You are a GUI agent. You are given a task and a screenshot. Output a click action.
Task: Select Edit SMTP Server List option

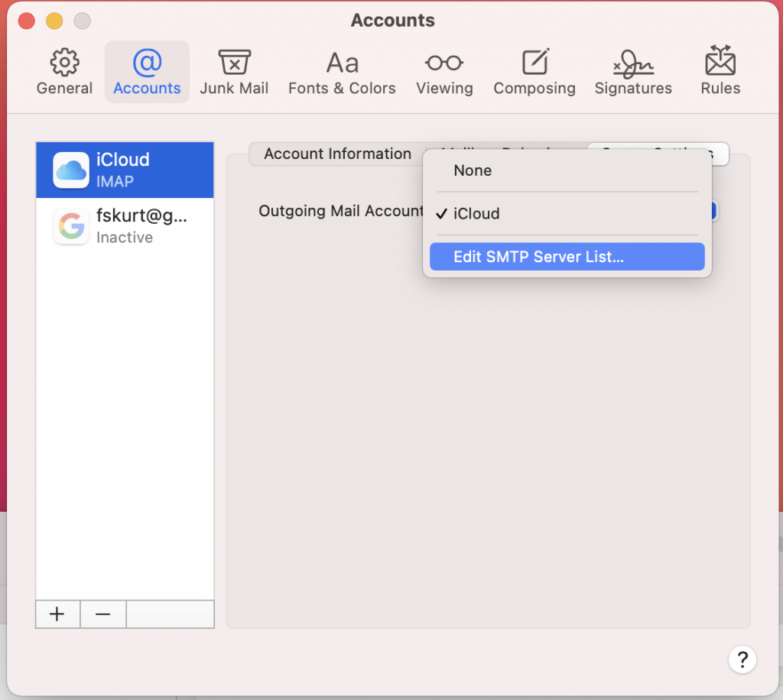click(x=567, y=257)
